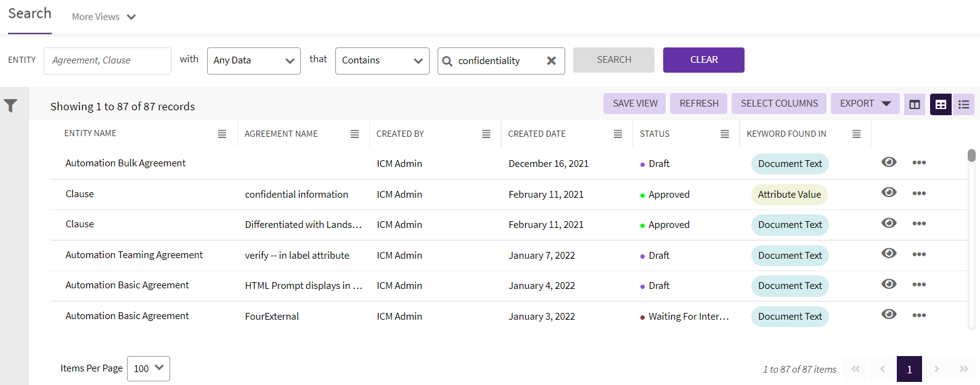
Task: Select the Search tab
Action: [30, 14]
